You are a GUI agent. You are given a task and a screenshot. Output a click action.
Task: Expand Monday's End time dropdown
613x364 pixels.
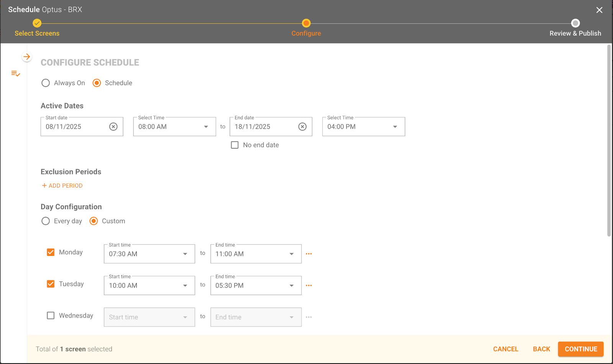(x=256, y=254)
